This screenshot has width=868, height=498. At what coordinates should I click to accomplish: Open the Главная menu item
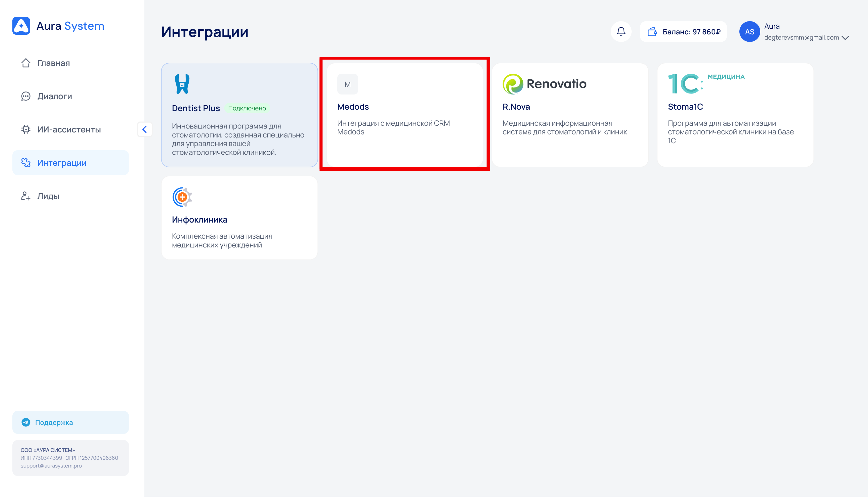(53, 63)
